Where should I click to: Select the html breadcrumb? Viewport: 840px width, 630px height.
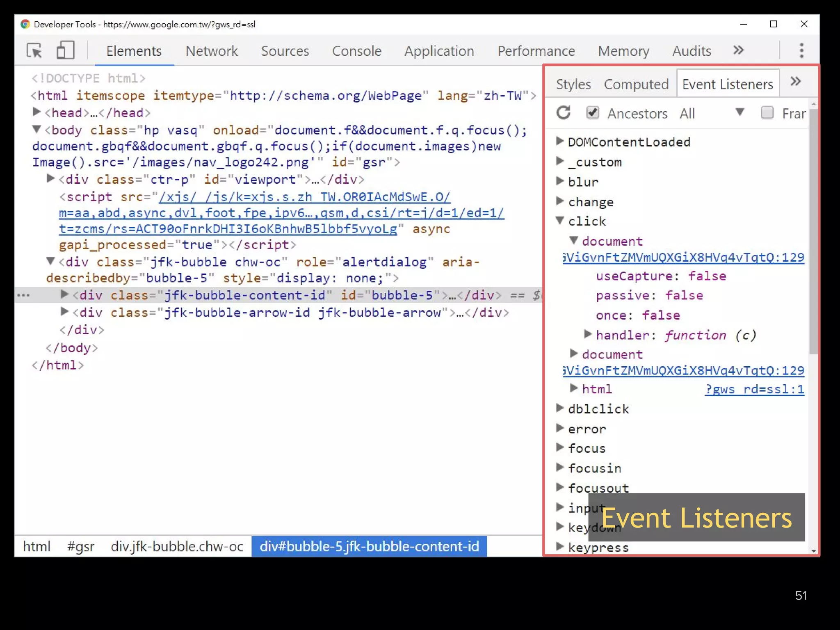[x=37, y=546]
